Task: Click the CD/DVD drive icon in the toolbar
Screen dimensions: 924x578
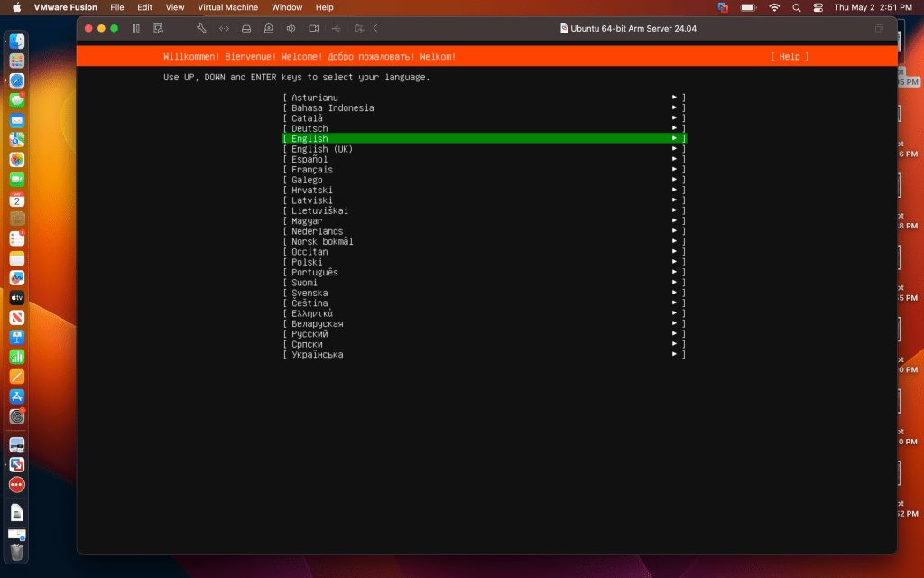Action: [x=269, y=29]
